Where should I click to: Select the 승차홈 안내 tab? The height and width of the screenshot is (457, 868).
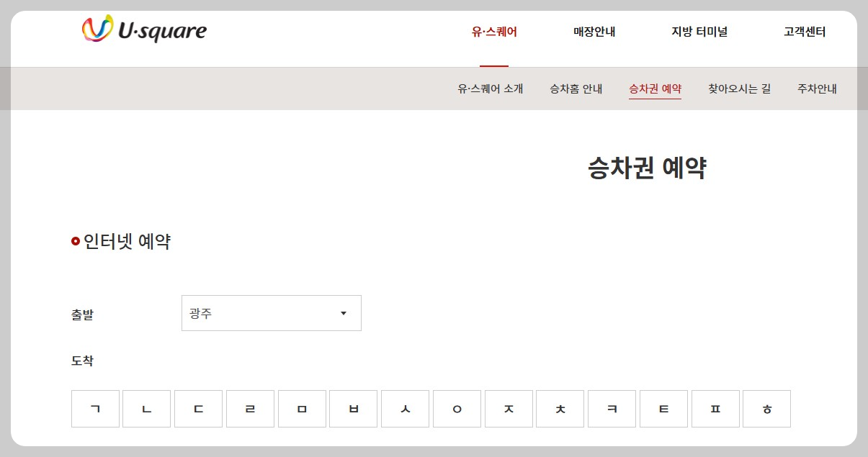coord(575,88)
